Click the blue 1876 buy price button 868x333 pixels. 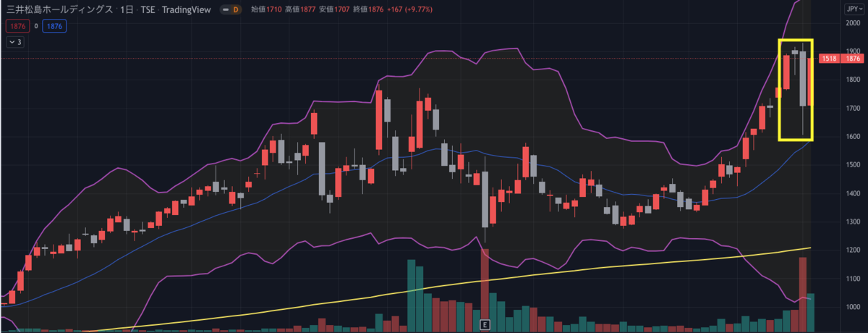click(x=54, y=26)
